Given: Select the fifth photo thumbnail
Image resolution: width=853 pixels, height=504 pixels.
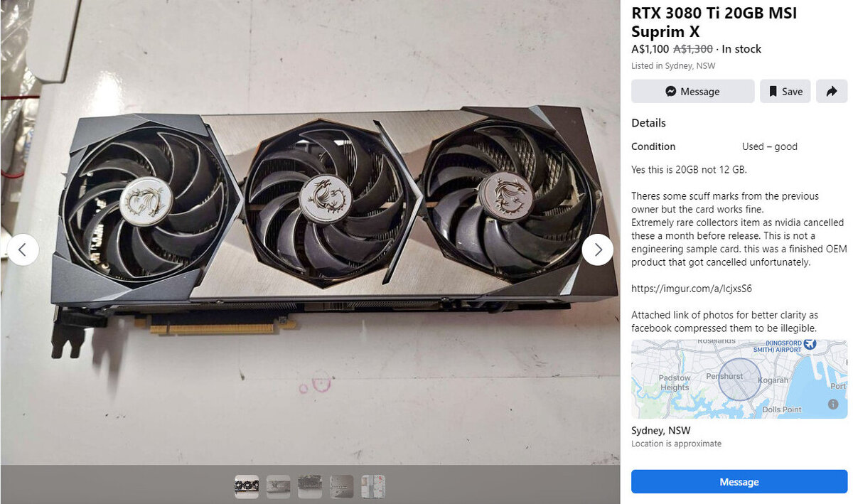Looking at the screenshot, I should [x=373, y=486].
